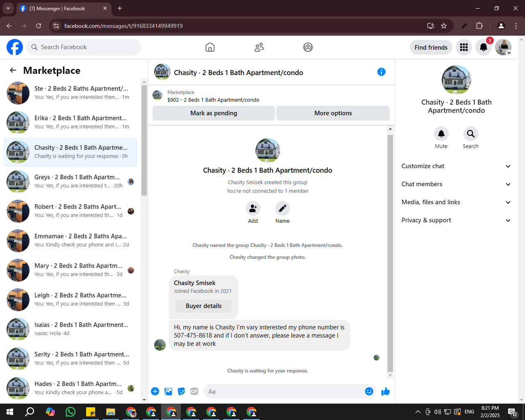Open the Facebook menu grid icon
Image resolution: width=525 pixels, height=420 pixels.
click(x=464, y=47)
